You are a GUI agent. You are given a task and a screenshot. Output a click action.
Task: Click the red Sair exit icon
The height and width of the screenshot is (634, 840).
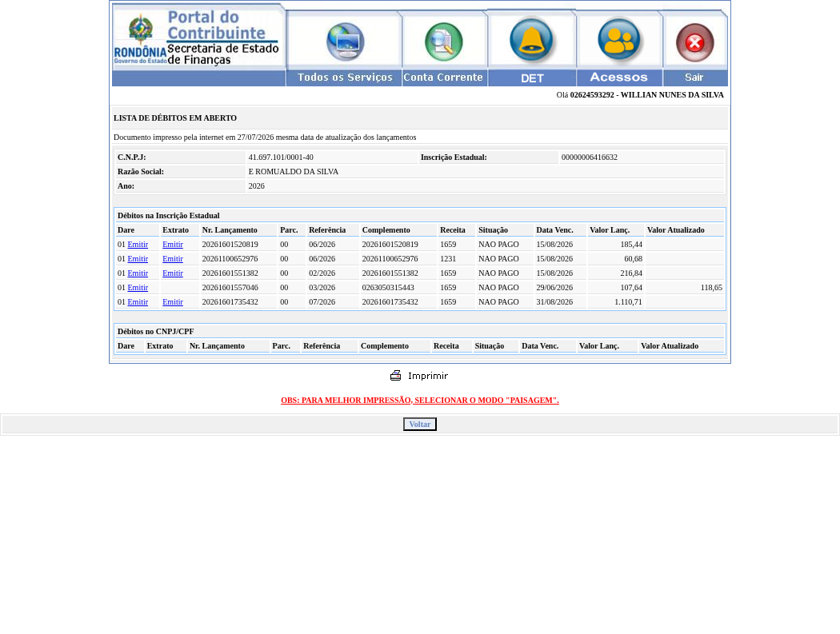pos(695,42)
